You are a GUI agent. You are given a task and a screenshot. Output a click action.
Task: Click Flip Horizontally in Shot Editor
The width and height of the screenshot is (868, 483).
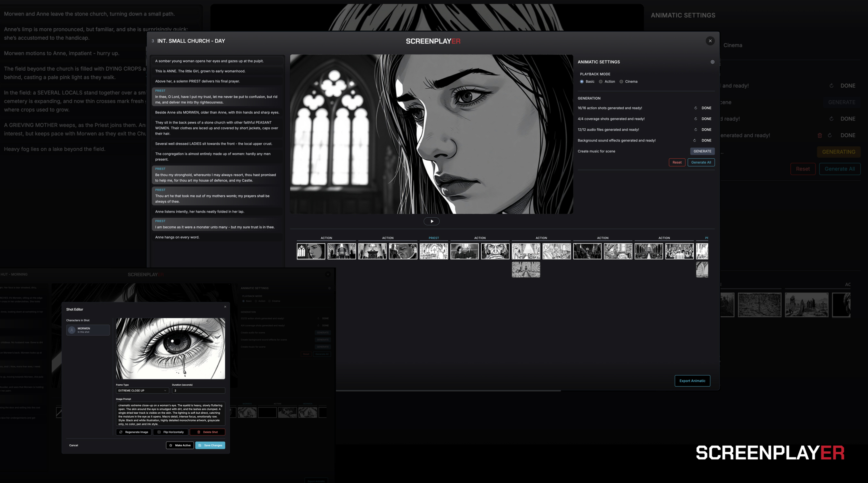tap(171, 432)
